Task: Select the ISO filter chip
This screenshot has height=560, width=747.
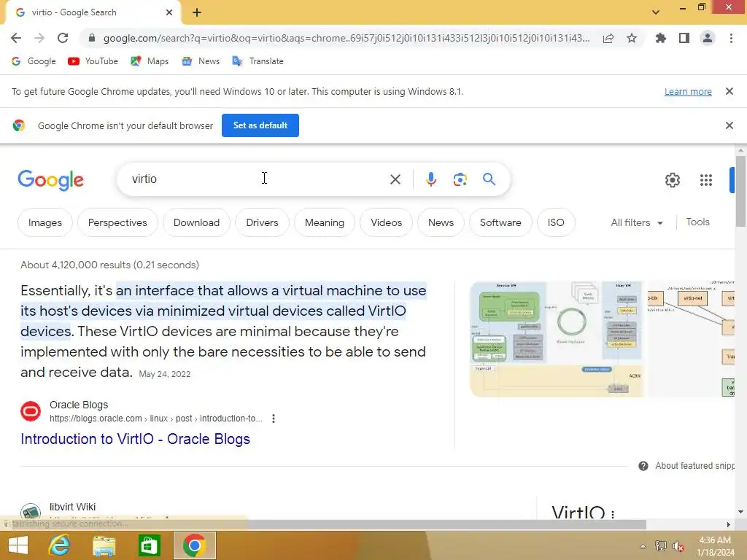Action: point(555,222)
